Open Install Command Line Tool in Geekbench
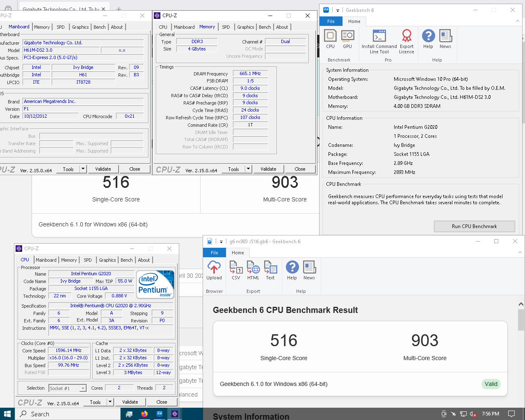Screen dimensions: 525x420 379,41
